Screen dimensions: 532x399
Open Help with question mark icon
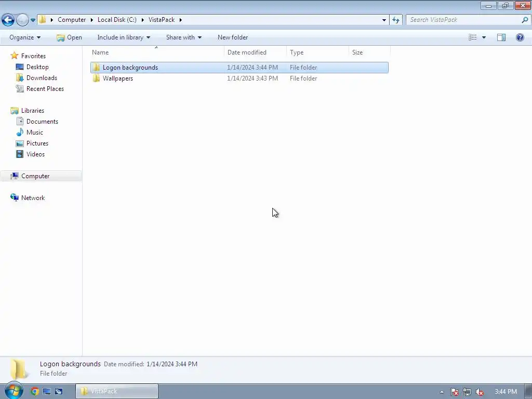coord(520,37)
